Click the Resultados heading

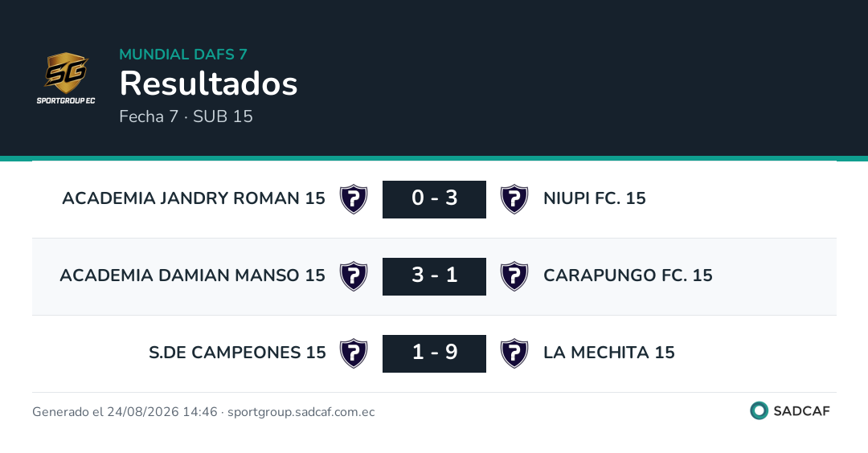209,84
